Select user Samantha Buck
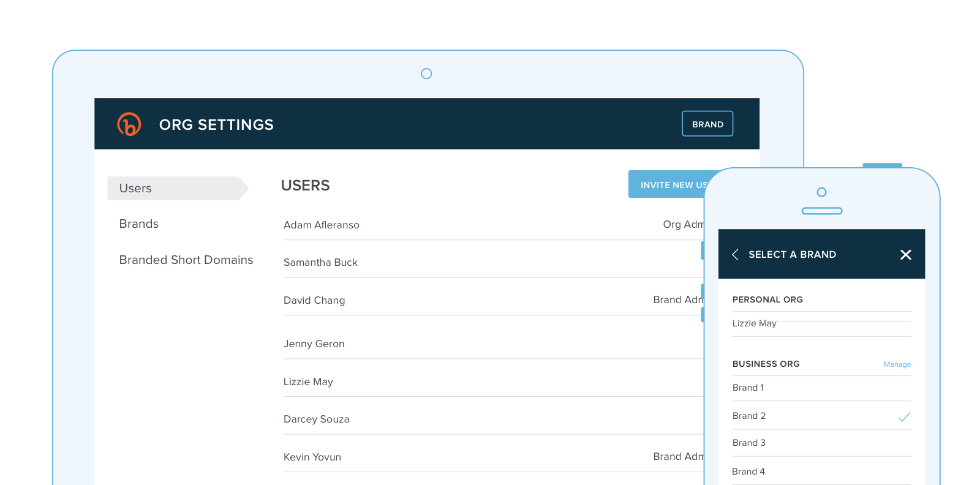 pyautogui.click(x=320, y=263)
